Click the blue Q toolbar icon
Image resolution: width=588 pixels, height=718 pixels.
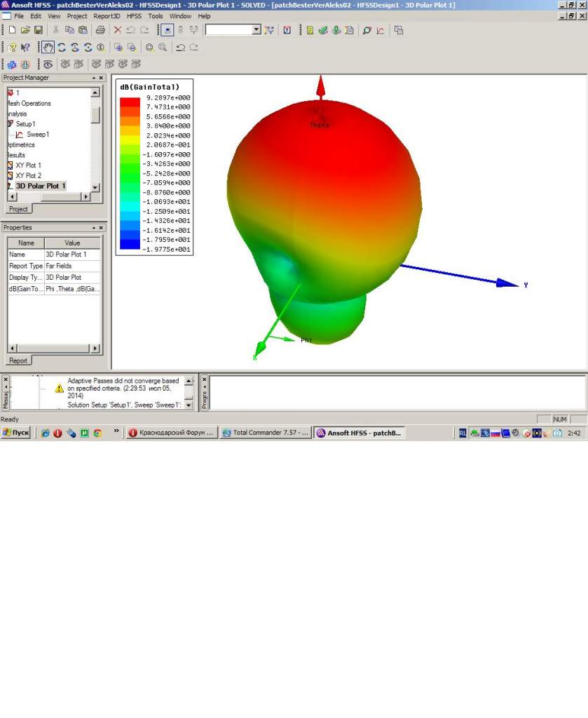coord(287,30)
